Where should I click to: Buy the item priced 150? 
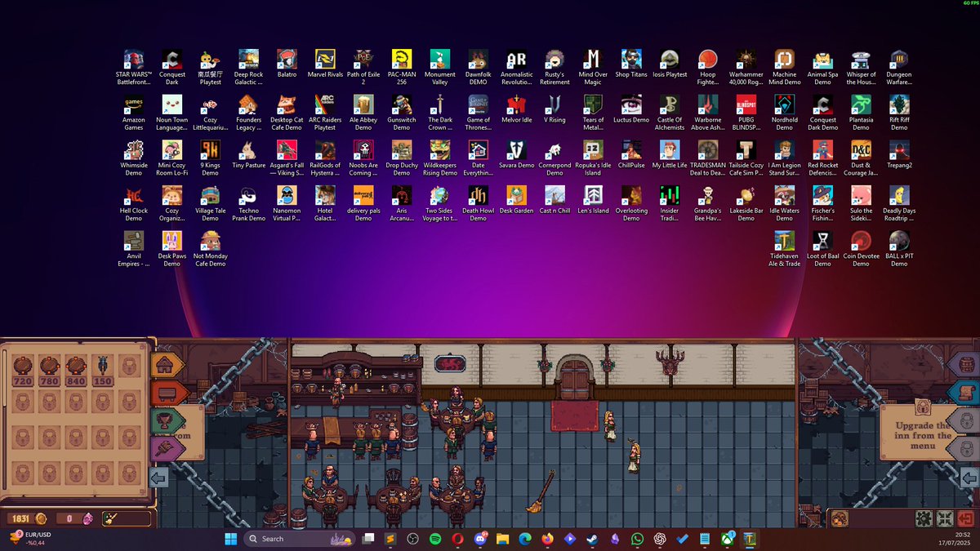103,369
